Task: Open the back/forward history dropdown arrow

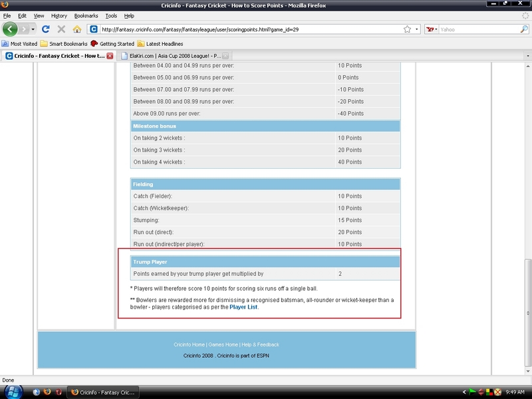Action: tap(33, 29)
